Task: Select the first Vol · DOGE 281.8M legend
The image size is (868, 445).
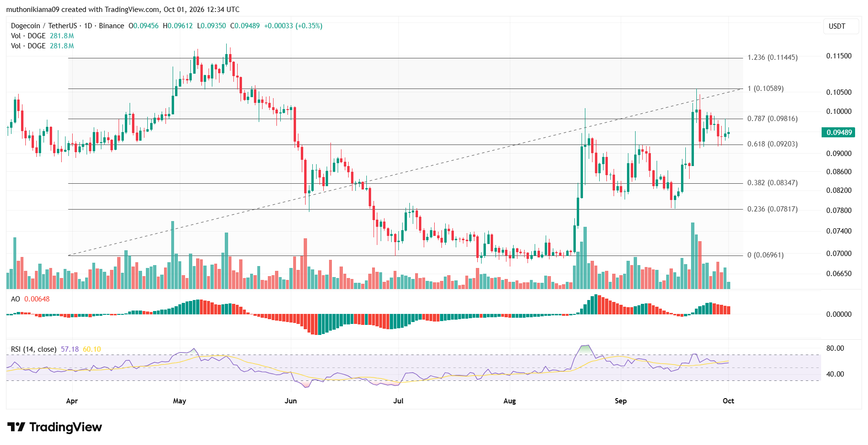Action: click(x=43, y=36)
